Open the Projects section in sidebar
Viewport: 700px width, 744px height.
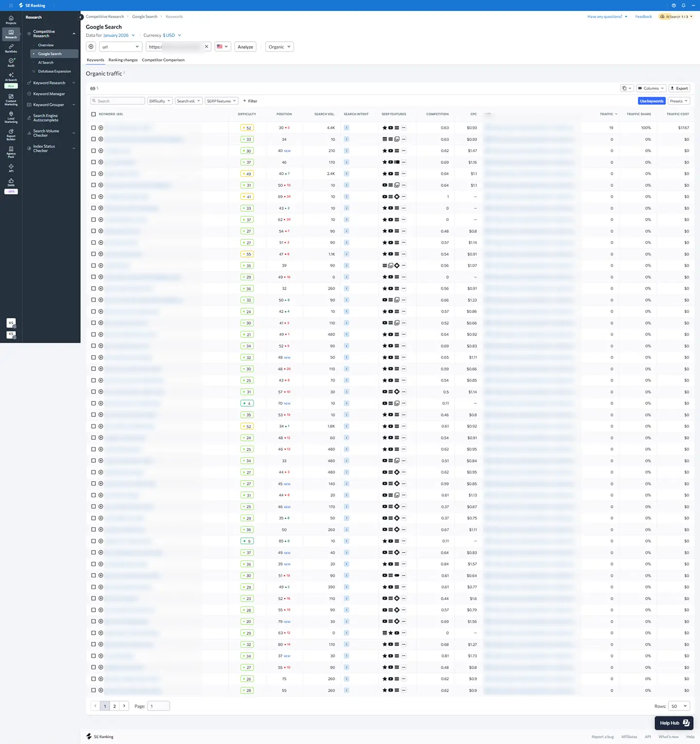[x=11, y=19]
